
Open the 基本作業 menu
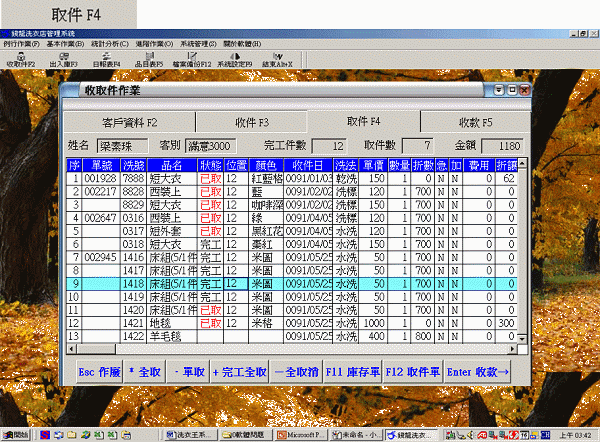click(x=63, y=44)
